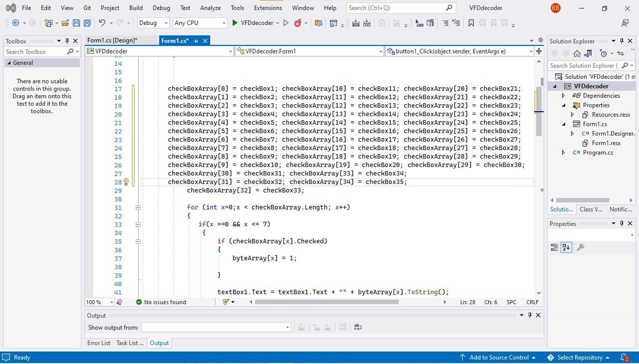This screenshot has height=364, width=639.
Task: Click Property Pages wrench icon
Action: point(580,247)
